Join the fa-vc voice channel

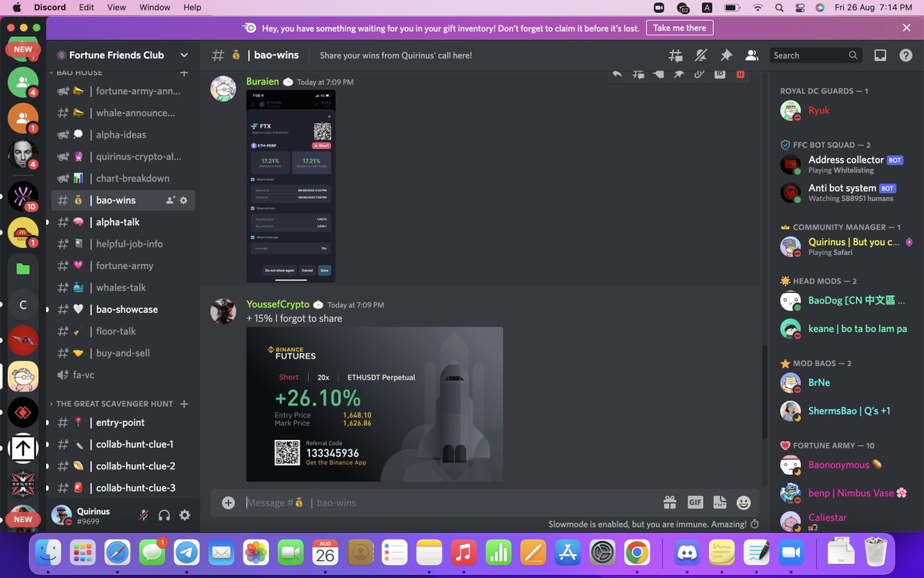point(123,375)
